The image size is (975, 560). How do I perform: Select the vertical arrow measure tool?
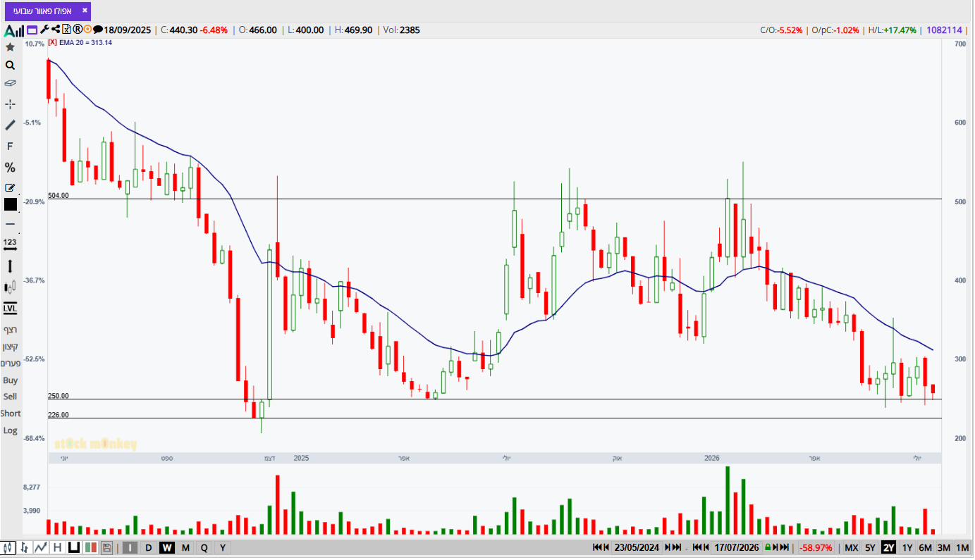[x=10, y=266]
